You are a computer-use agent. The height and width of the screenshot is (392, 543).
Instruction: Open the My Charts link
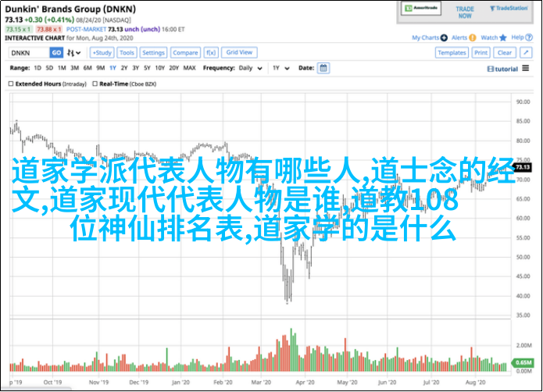[x=425, y=37]
